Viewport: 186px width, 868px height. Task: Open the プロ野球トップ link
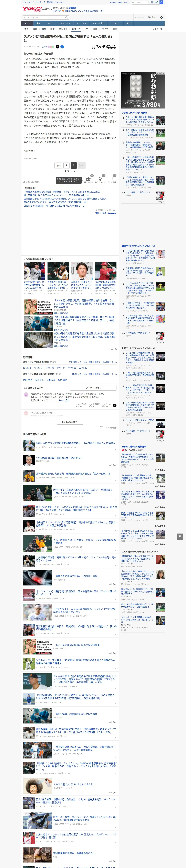pos(75,362)
